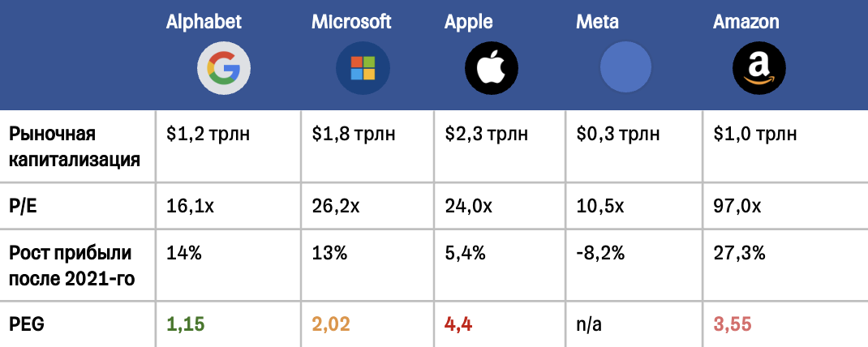Click the Alphabet Google logo icon
This screenshot has height=347, width=868.
(x=224, y=69)
